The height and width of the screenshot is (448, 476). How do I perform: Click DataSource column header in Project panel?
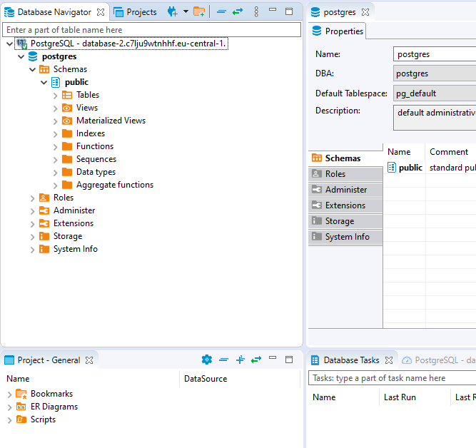206,379
